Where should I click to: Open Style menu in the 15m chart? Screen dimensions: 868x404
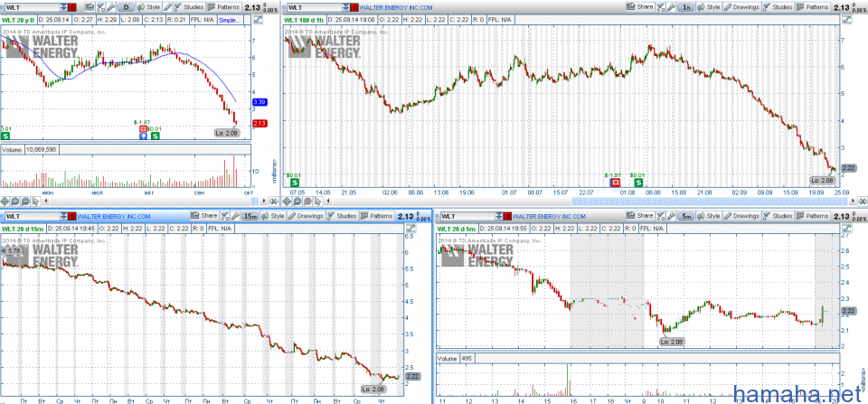click(273, 216)
